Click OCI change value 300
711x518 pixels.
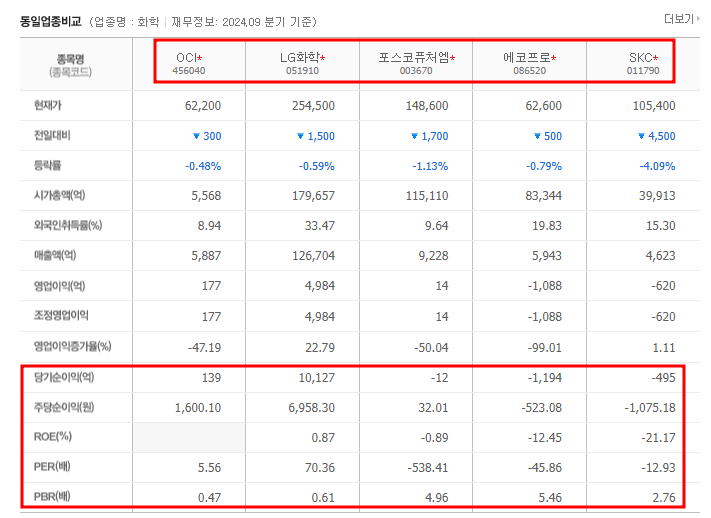tap(212, 136)
